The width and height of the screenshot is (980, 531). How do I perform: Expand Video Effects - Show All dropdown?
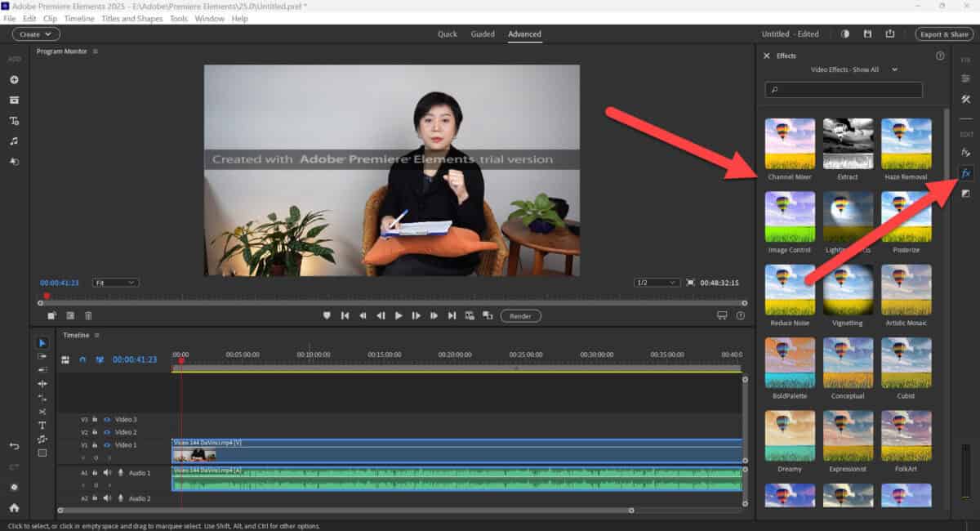[854, 69]
